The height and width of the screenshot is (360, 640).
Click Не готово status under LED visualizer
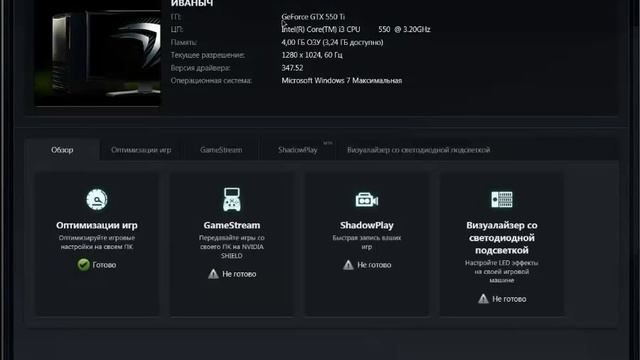click(509, 299)
